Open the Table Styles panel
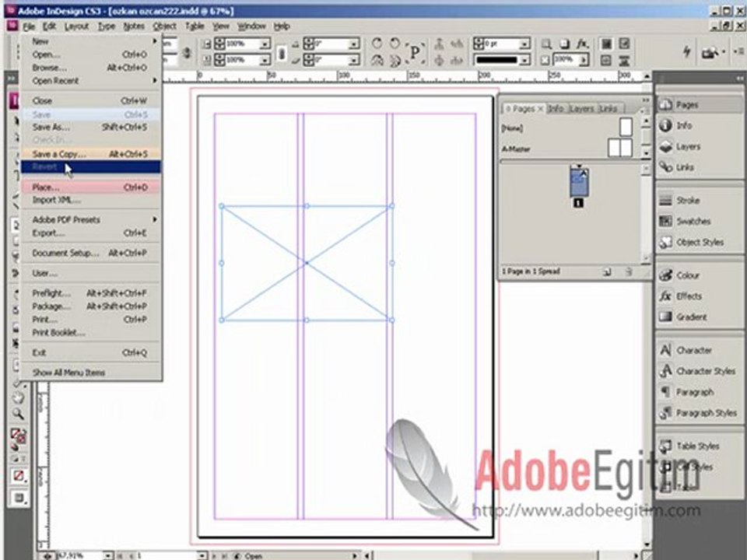 point(699,446)
